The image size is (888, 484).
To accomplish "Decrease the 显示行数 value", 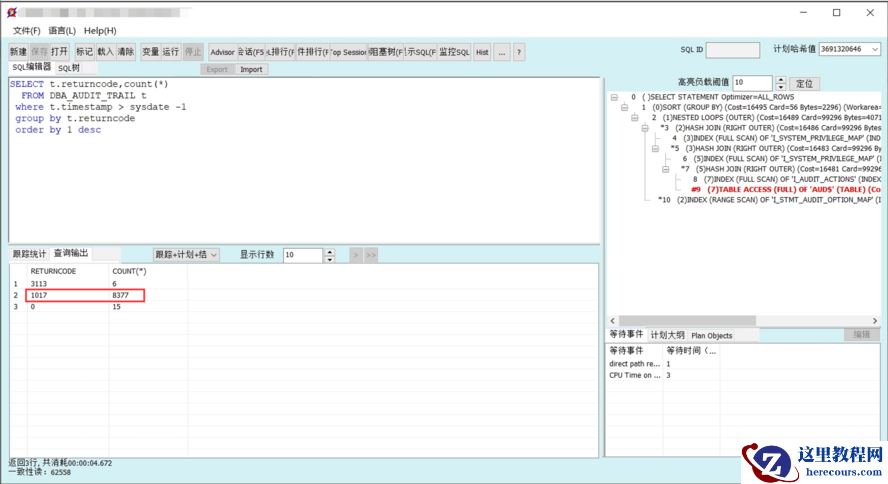I will coord(330,259).
